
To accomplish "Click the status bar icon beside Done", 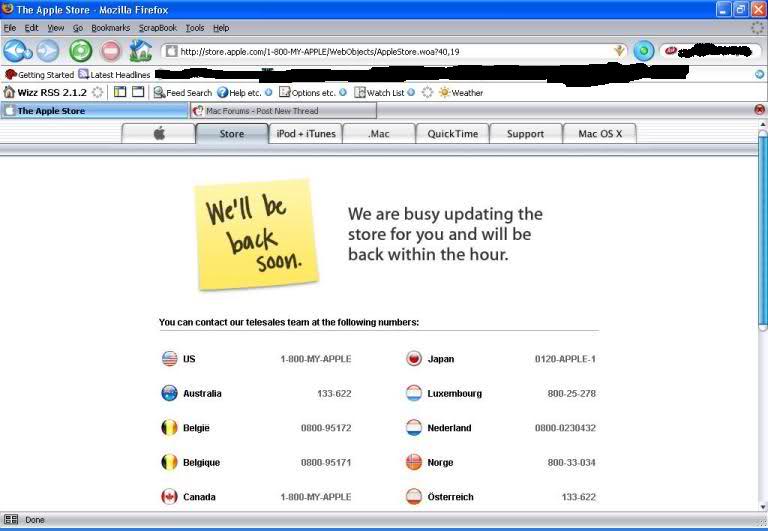I will [11, 520].
